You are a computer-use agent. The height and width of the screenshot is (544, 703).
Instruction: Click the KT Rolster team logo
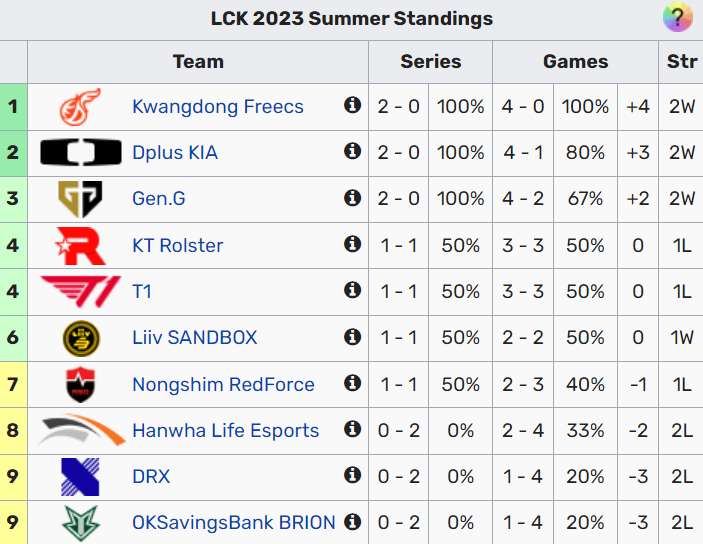click(80, 245)
